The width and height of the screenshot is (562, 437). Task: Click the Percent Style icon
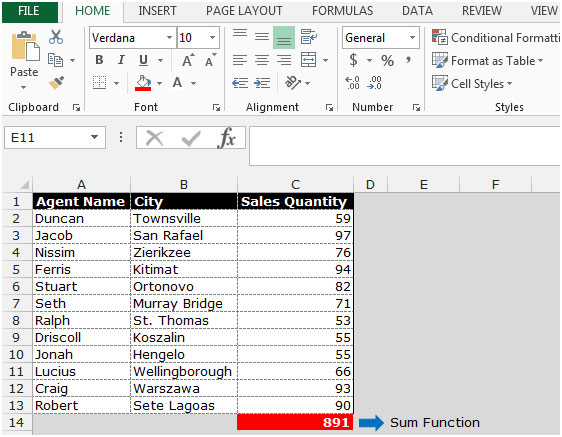[387, 60]
